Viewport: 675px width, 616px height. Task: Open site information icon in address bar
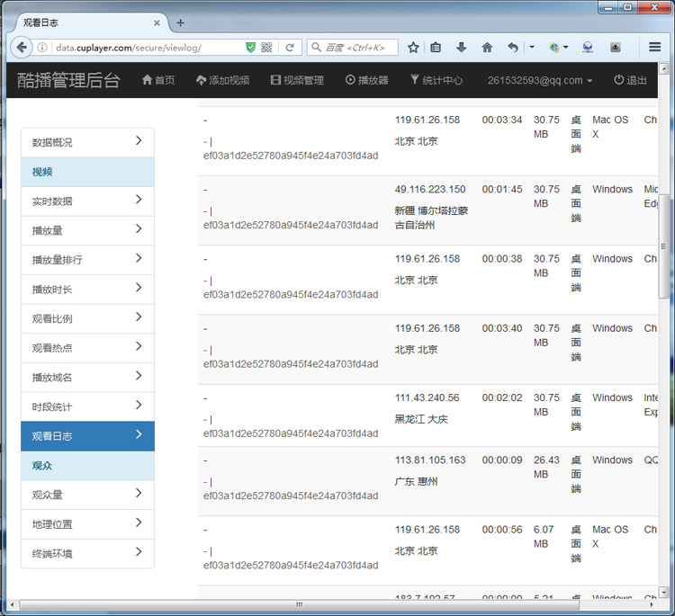(x=42, y=48)
